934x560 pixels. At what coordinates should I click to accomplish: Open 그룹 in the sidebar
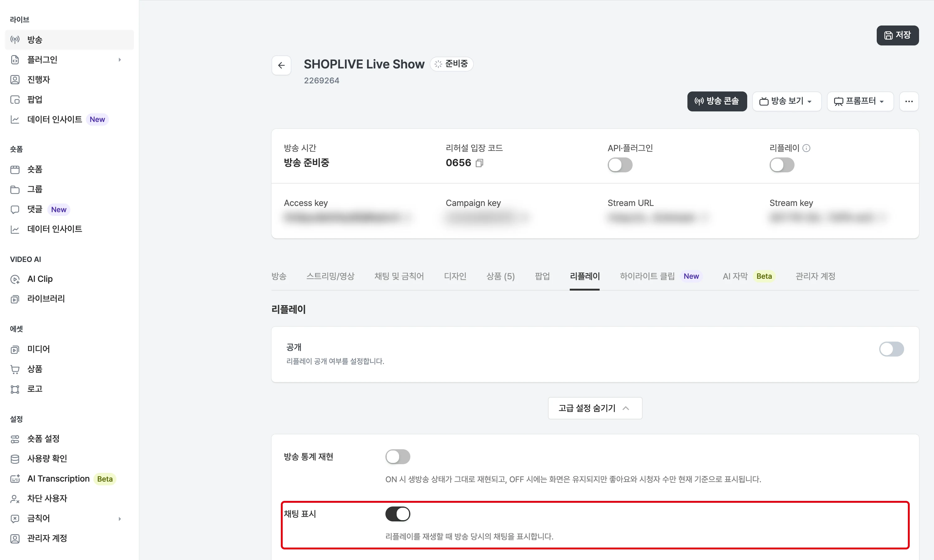click(69, 189)
